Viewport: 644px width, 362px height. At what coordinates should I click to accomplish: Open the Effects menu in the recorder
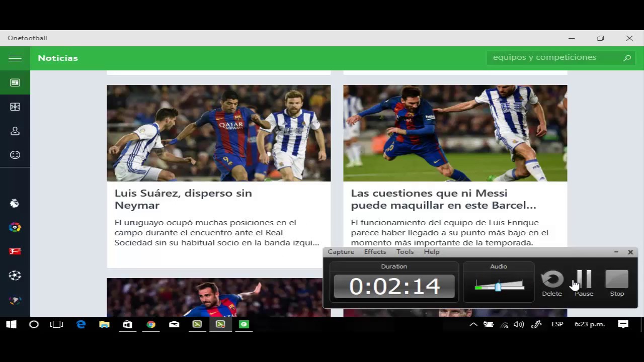pyautogui.click(x=375, y=252)
